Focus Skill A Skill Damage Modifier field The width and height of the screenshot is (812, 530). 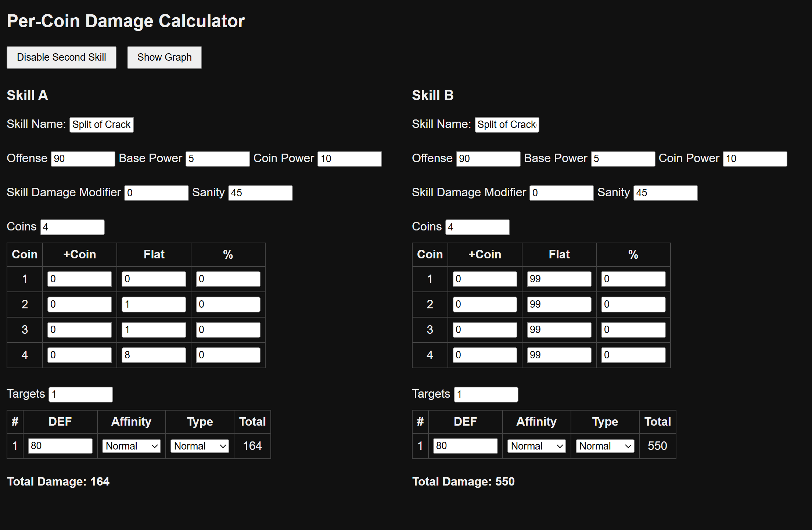tap(156, 193)
